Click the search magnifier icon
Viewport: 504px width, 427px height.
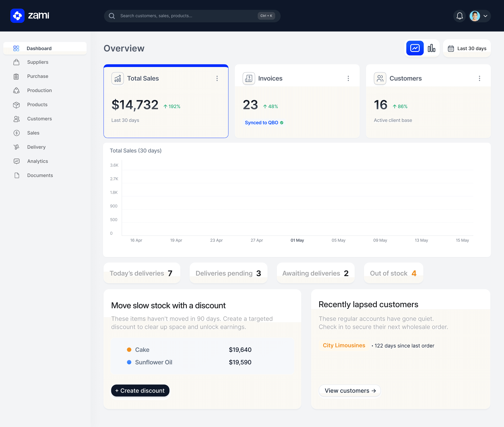tap(112, 16)
